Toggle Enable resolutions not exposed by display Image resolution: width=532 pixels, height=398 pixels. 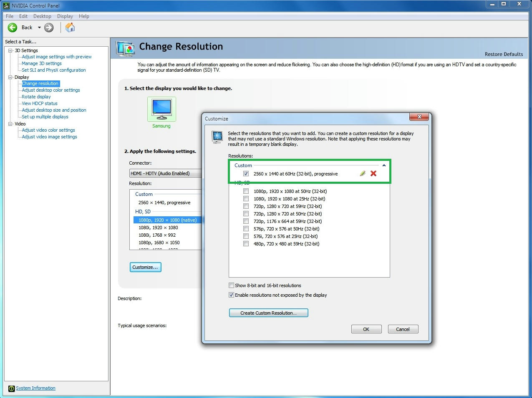pos(231,295)
